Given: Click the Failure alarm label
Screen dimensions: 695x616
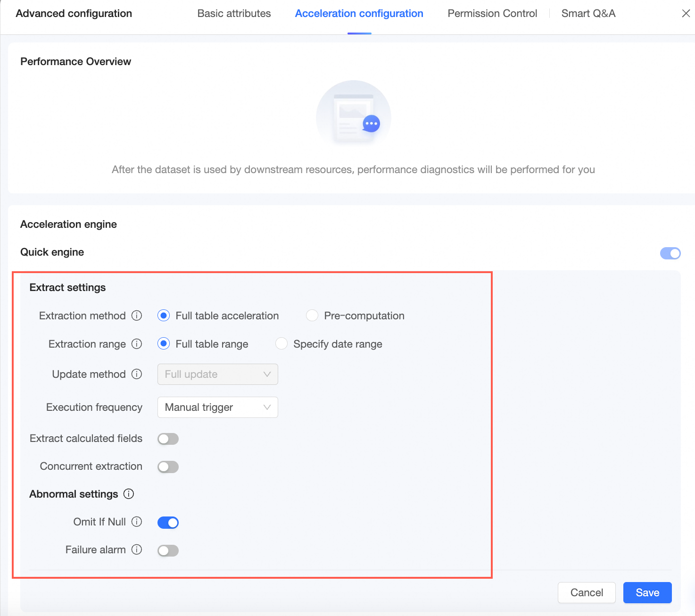Looking at the screenshot, I should tap(96, 549).
